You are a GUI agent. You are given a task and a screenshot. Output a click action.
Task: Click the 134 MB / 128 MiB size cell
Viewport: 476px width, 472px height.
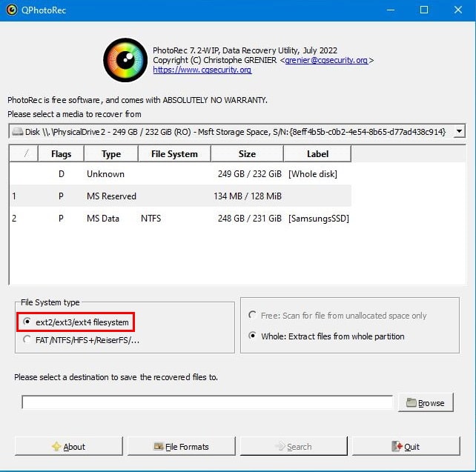point(248,196)
